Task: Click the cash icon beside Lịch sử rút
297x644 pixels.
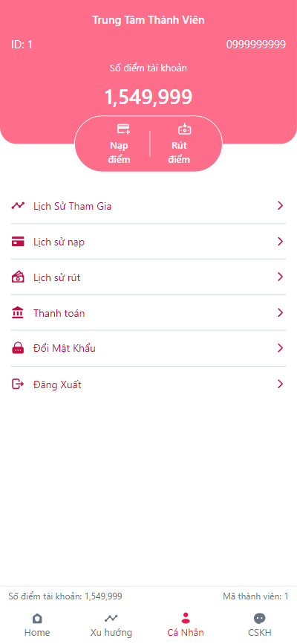Action: coord(18,277)
